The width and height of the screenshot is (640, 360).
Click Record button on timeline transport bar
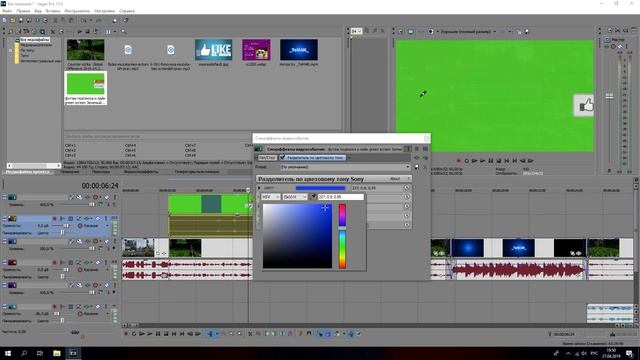tap(126, 334)
